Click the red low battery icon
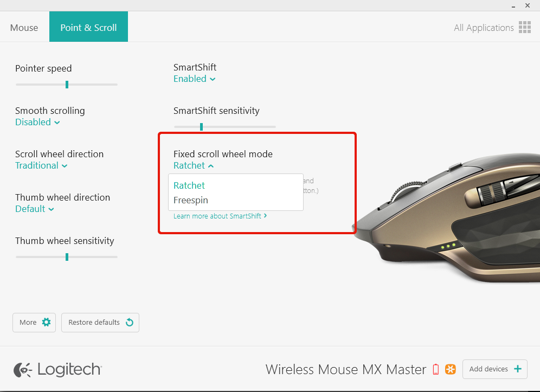Image resolution: width=540 pixels, height=392 pixels. point(436,369)
